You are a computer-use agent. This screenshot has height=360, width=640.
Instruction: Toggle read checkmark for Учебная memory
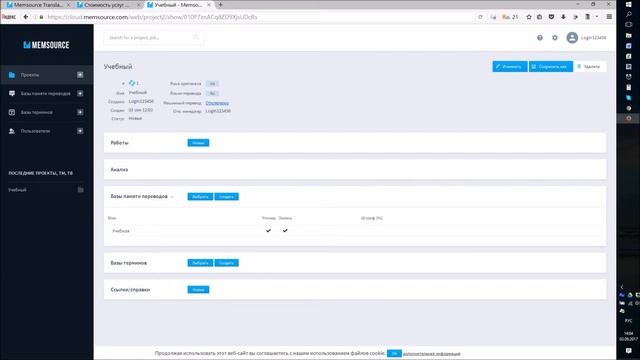click(x=268, y=231)
